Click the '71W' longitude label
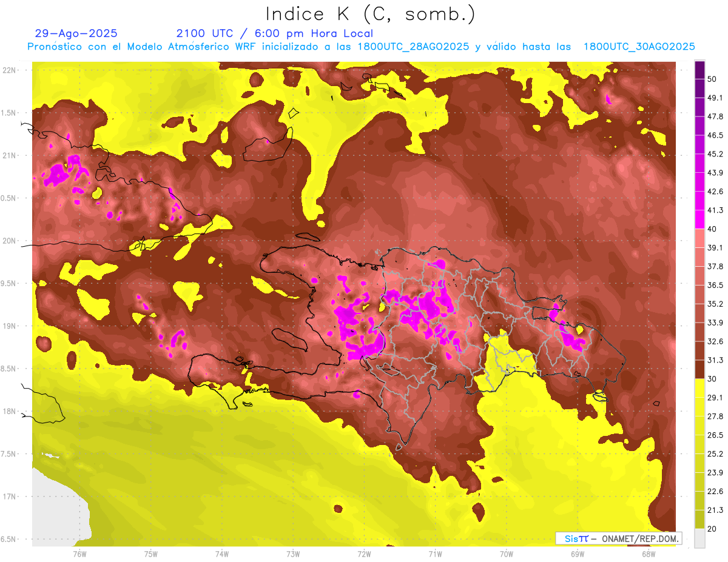Screen dimensions: 728x562 coord(435,554)
